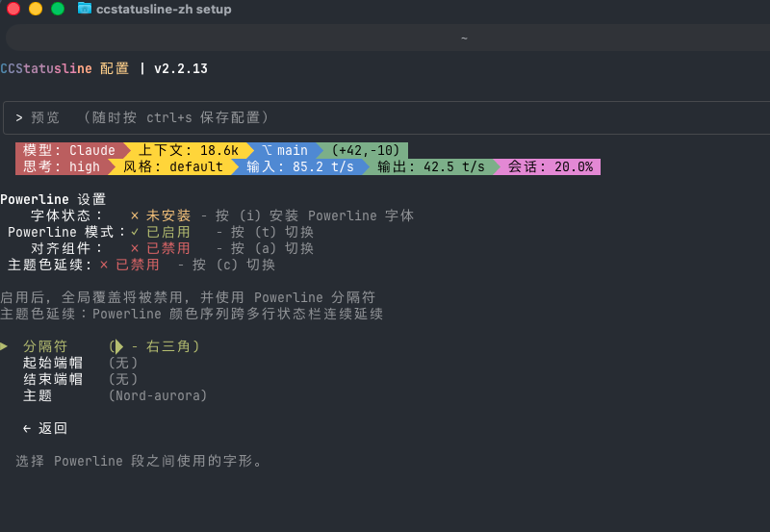The image size is (770, 532).
Task: Click the 右三角 separator value
Action: pyautogui.click(x=154, y=346)
